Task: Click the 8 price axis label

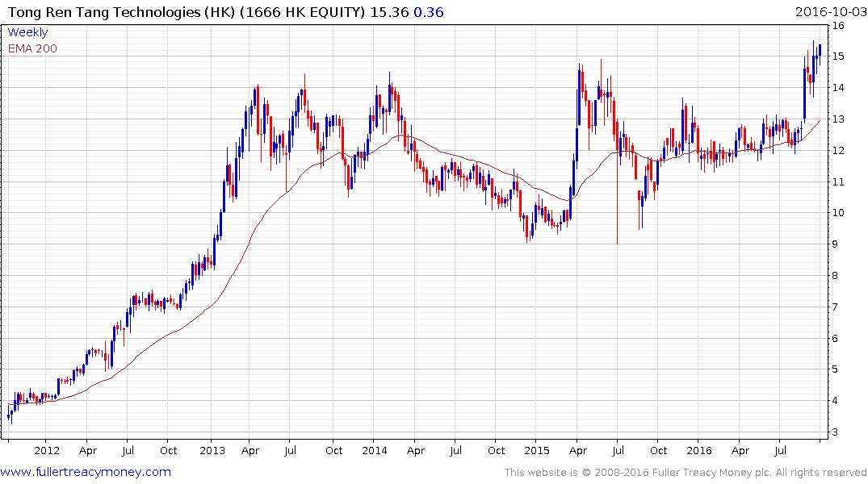Action: coord(836,275)
